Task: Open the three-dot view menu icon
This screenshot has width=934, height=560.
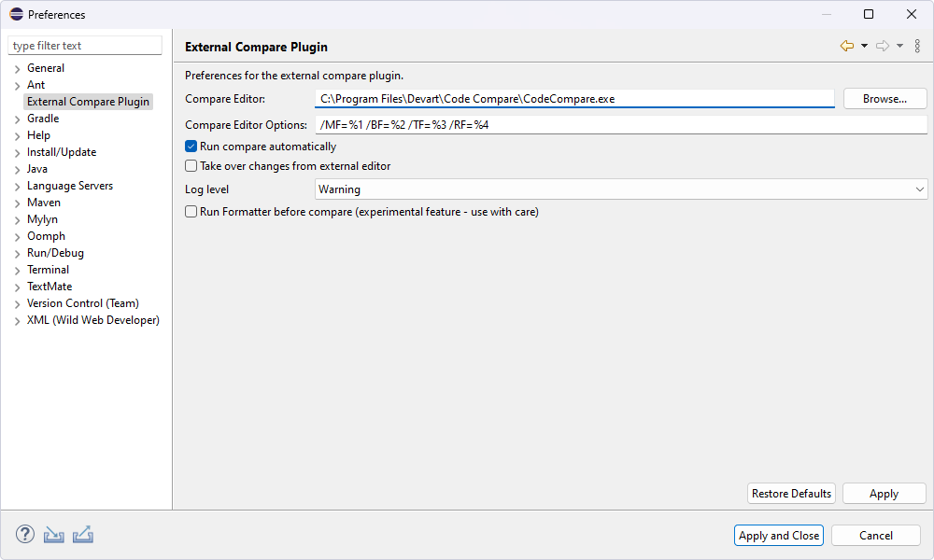Action: coord(917,46)
